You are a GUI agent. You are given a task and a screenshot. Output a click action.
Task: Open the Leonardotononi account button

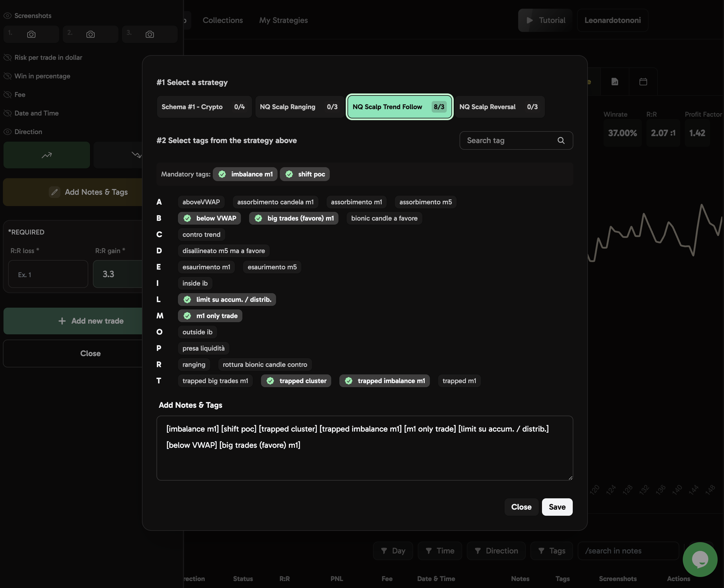pyautogui.click(x=613, y=20)
